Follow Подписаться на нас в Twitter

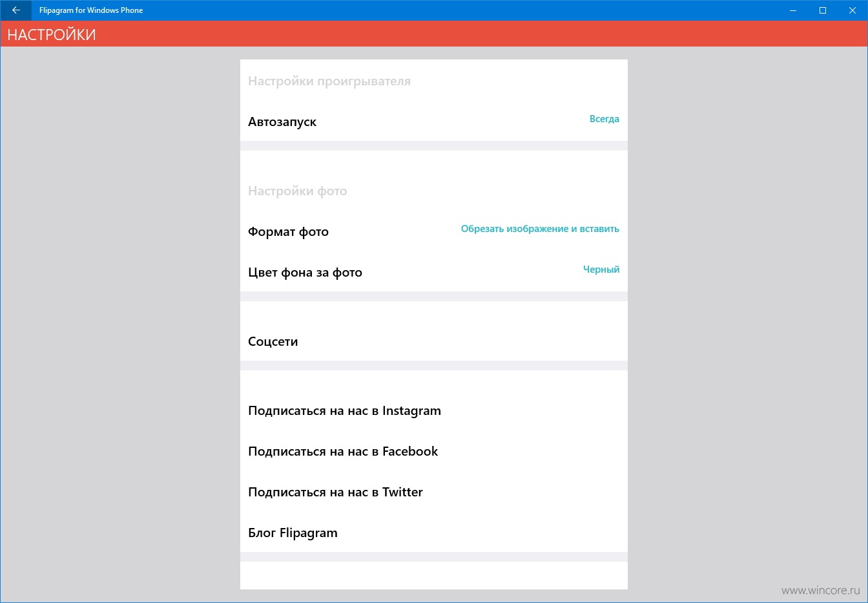coord(335,492)
